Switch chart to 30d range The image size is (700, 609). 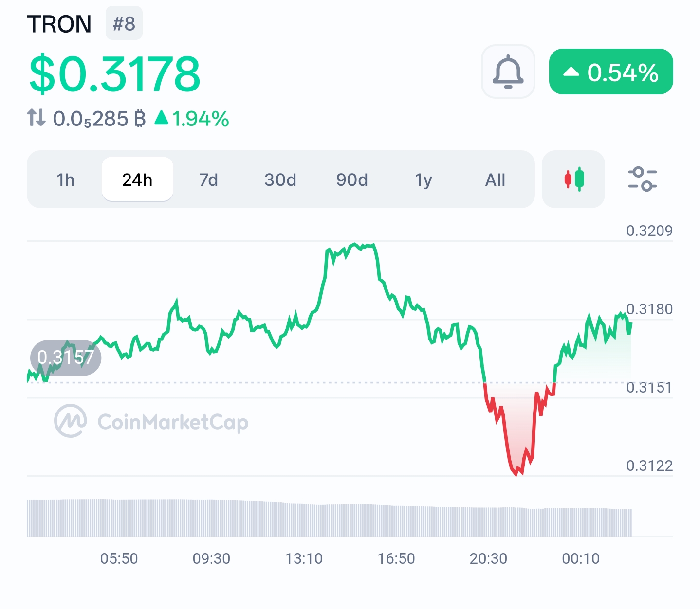point(280,180)
